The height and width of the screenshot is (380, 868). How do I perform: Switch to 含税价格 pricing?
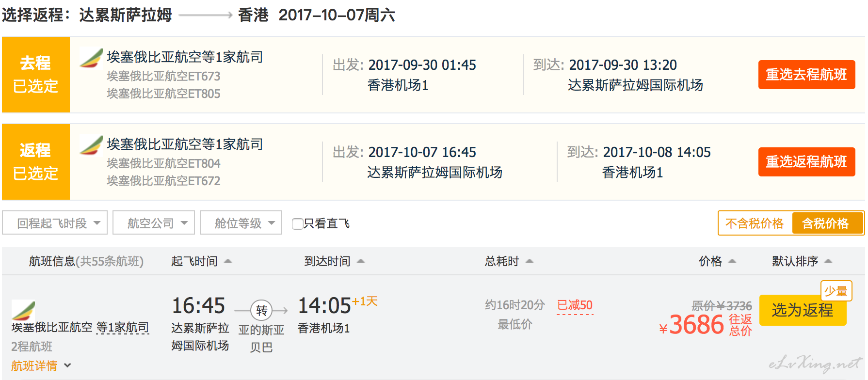827,223
